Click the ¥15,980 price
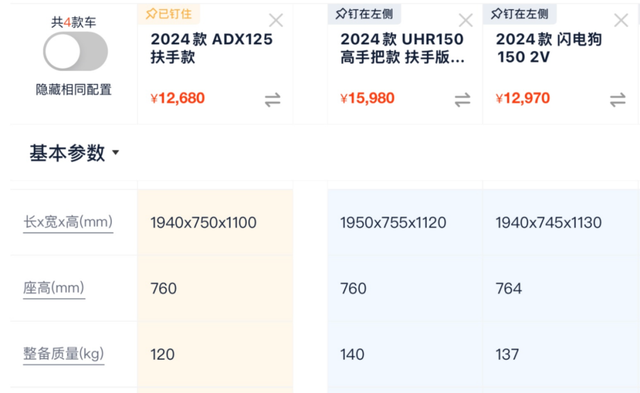This screenshot has height=393, width=640. point(367,98)
